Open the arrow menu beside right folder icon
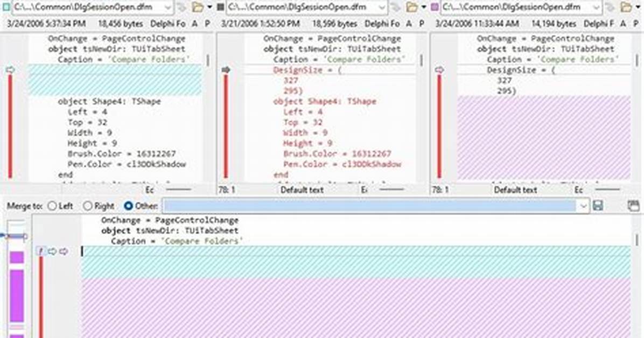This screenshot has height=338, width=644. [637, 8]
